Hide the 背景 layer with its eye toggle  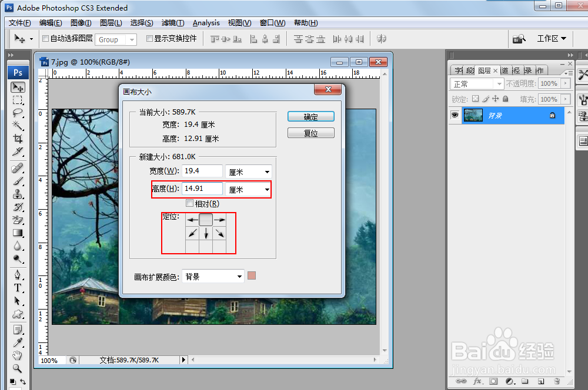pyautogui.click(x=455, y=115)
